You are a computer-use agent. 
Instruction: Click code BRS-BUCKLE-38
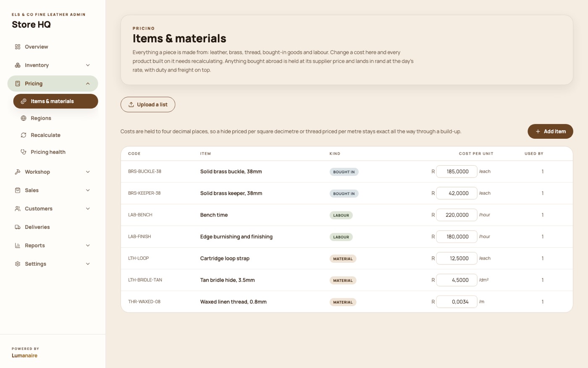pos(144,172)
